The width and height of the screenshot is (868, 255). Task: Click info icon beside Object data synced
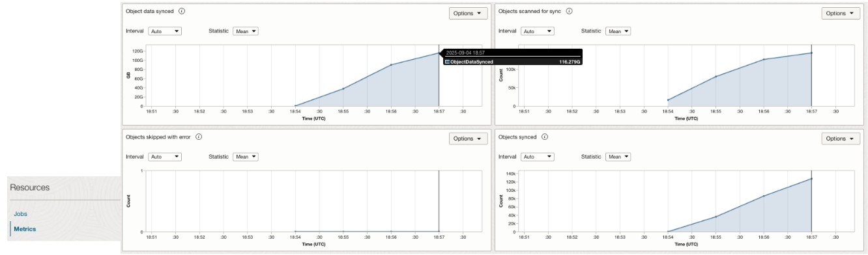(182, 11)
